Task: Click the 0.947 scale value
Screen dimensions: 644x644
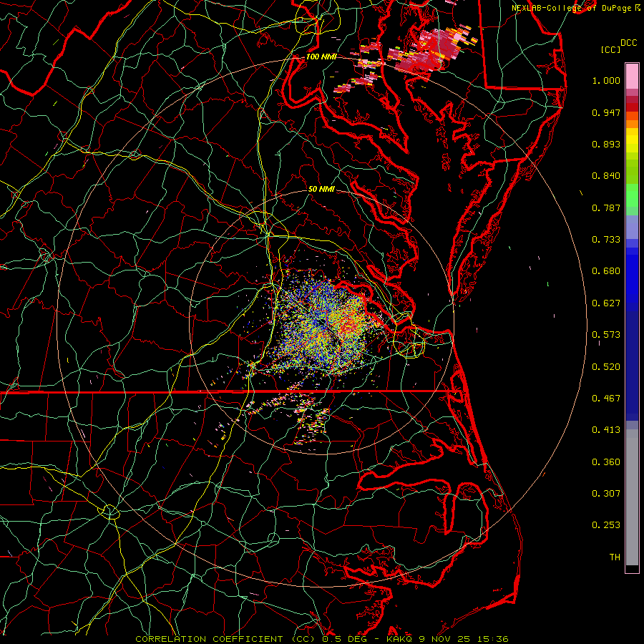Action: (606, 112)
